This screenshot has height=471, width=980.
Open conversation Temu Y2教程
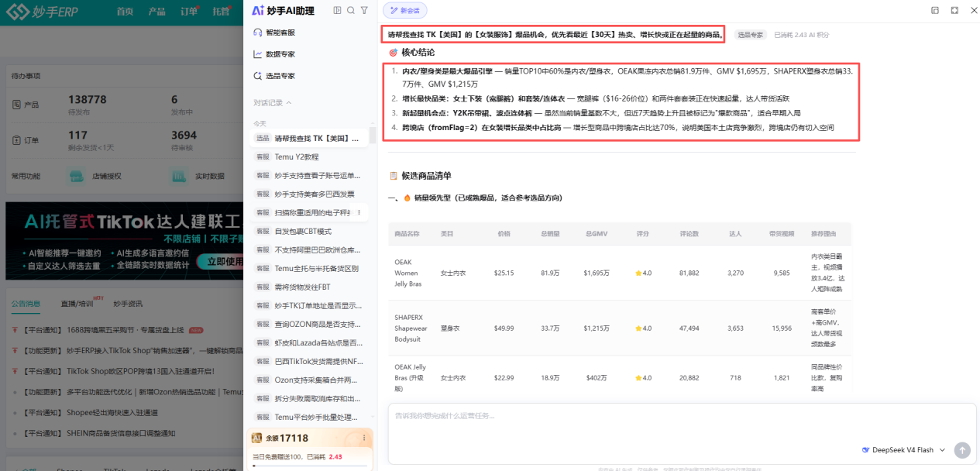(x=308, y=156)
